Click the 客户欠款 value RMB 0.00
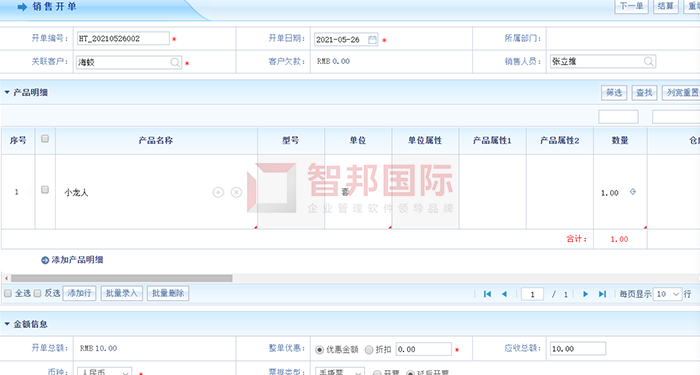Image resolution: width=700 pixels, height=375 pixels. (x=333, y=62)
